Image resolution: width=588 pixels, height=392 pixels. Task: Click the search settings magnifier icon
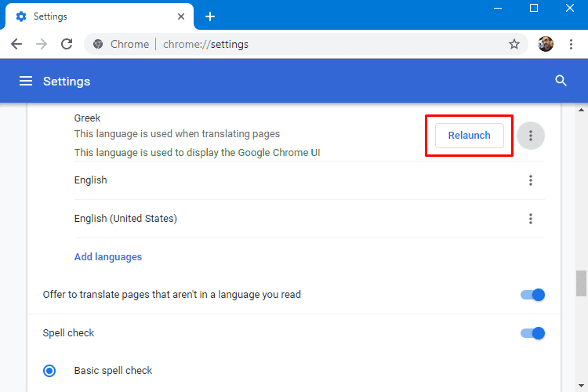[x=561, y=81]
